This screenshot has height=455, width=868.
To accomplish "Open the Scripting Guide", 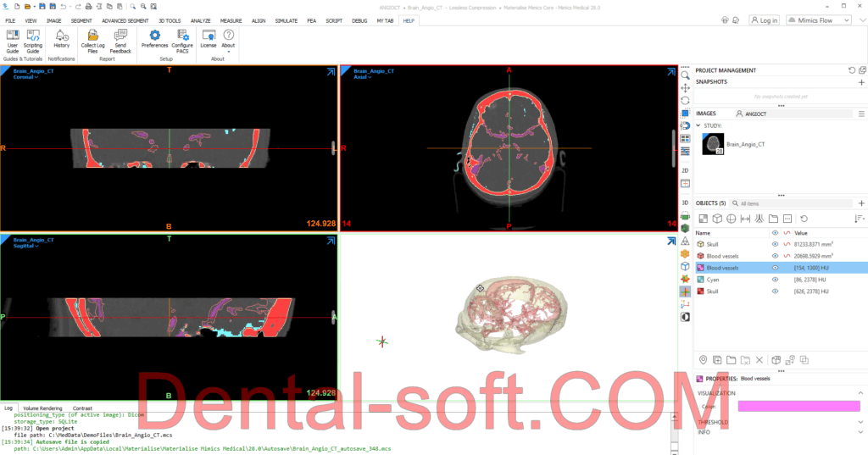I will click(x=33, y=42).
